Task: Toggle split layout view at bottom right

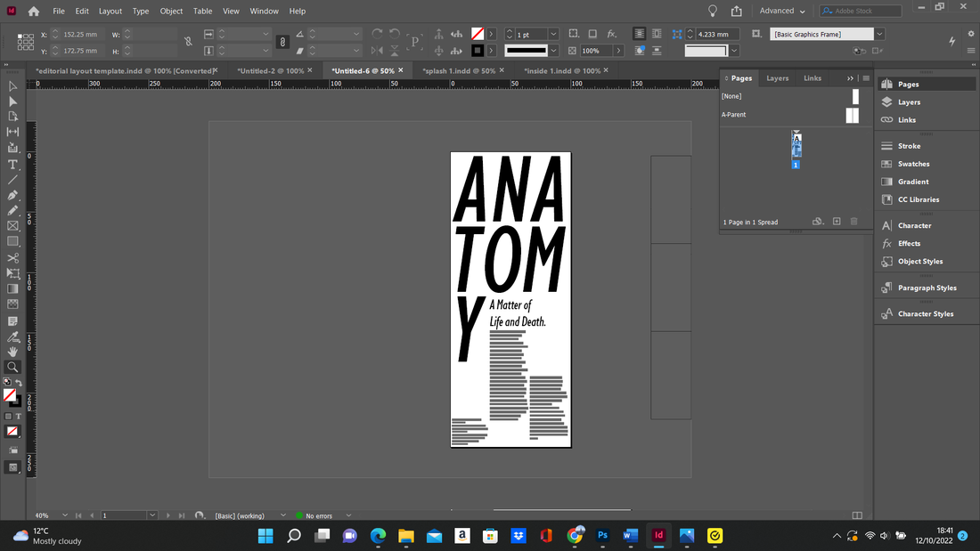Action: tap(857, 515)
